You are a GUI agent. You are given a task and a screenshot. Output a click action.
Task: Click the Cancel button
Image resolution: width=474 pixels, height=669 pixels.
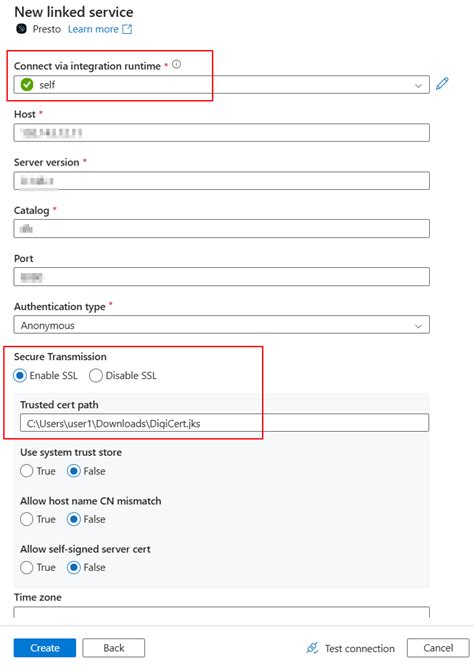[438, 648]
